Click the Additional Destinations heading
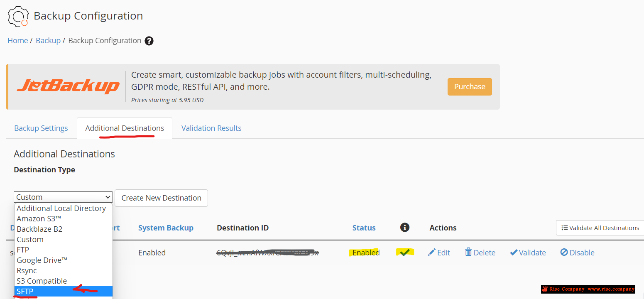 tap(64, 154)
